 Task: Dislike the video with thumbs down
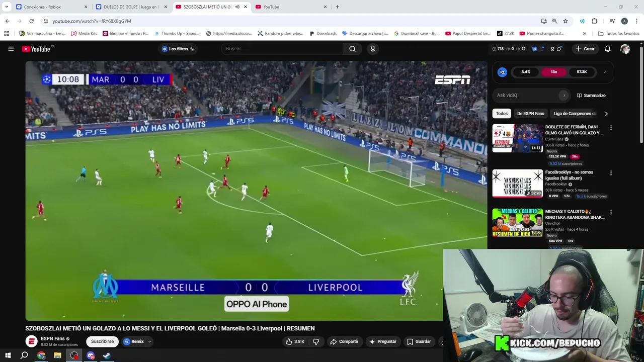[316, 341]
